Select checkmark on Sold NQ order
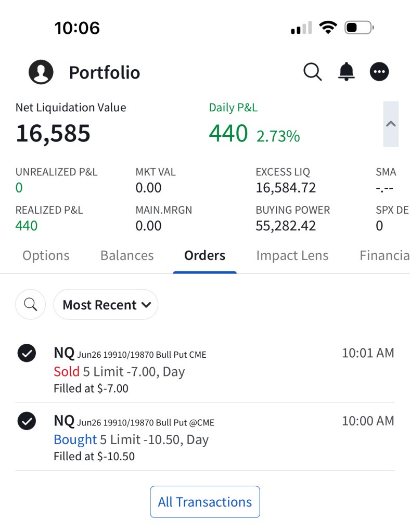Screen dimensions: 410x532 27,353
